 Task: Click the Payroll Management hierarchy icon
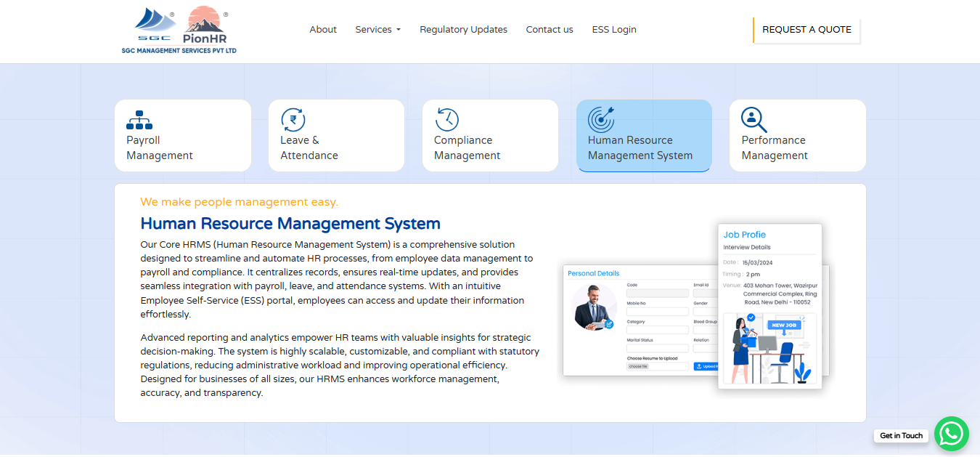pos(139,120)
